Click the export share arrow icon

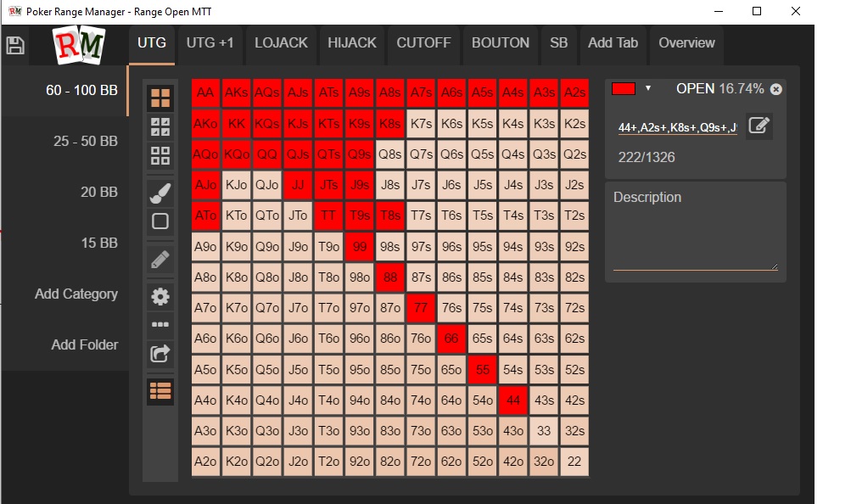pyautogui.click(x=160, y=353)
